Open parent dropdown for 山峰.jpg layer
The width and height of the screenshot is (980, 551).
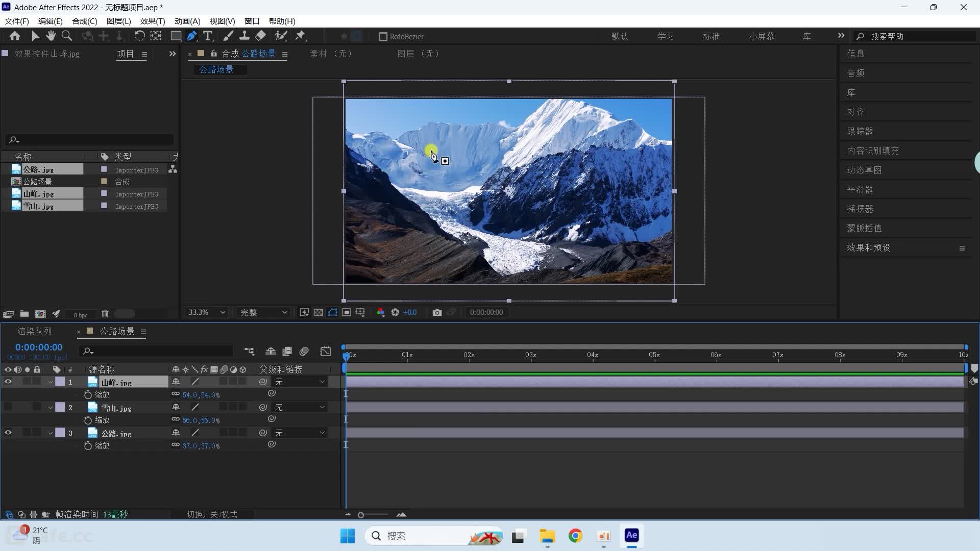click(x=300, y=382)
